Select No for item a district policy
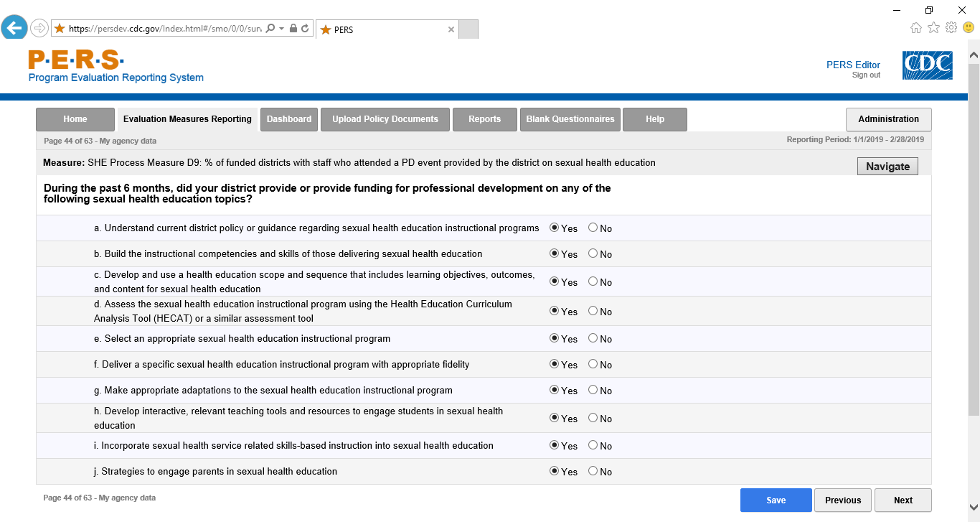Viewport: 980px width, 522px height. click(x=593, y=228)
